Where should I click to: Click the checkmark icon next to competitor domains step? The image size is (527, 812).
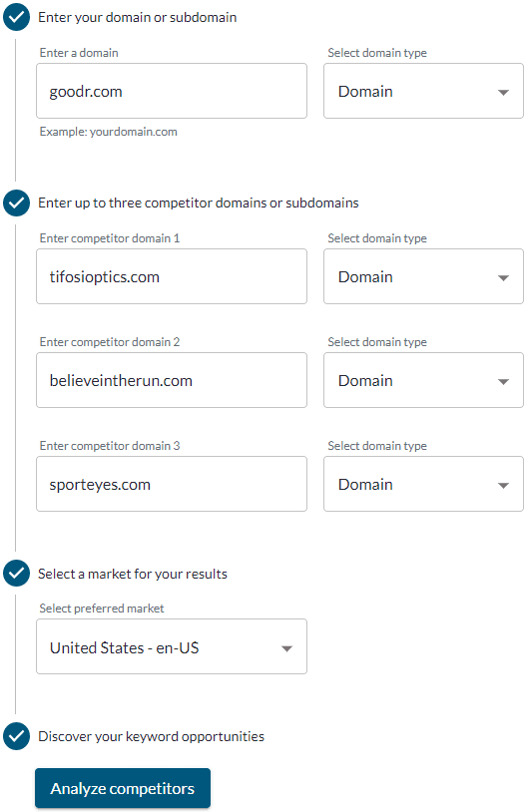16,203
